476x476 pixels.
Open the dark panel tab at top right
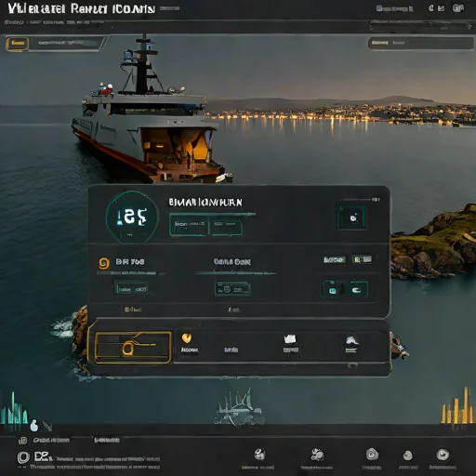coord(420,43)
